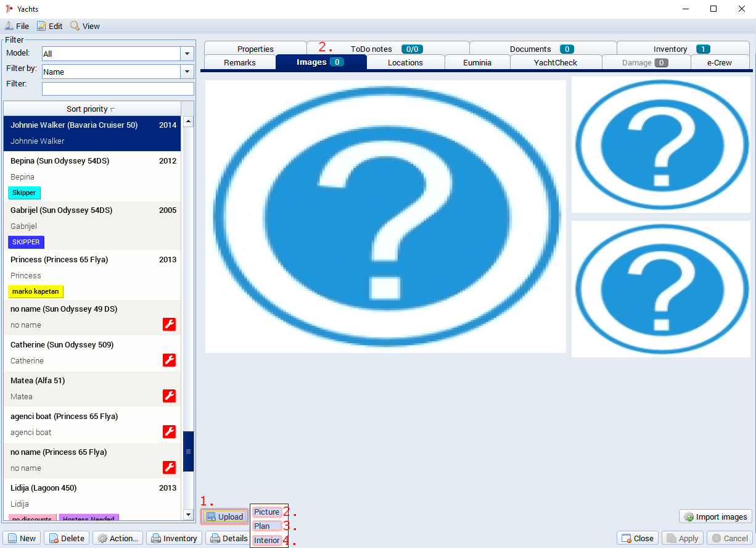The image size is (756, 548).
Task: Click the Cancel button
Action: click(729, 538)
